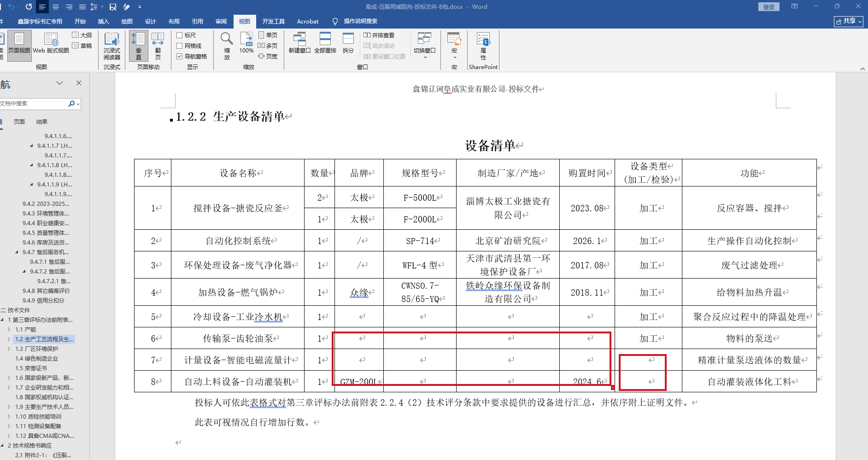Click the navigation search document field
This screenshot has height=460, width=868.
click(32, 104)
